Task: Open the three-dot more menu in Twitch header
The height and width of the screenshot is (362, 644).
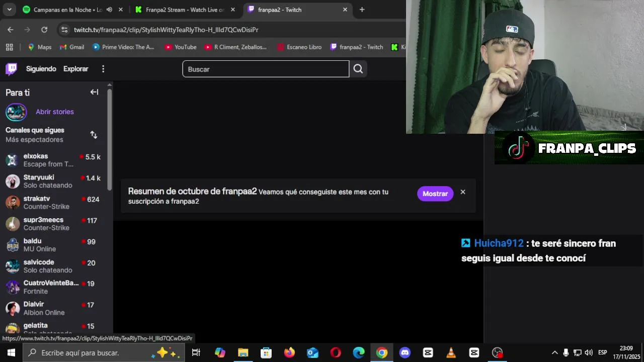Action: (103, 69)
